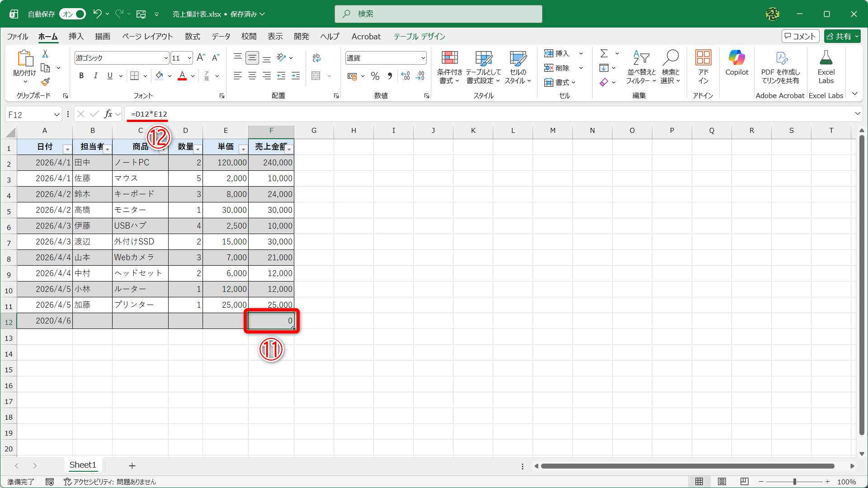Click the Insert Function fx icon
868x488 pixels.
(x=108, y=114)
